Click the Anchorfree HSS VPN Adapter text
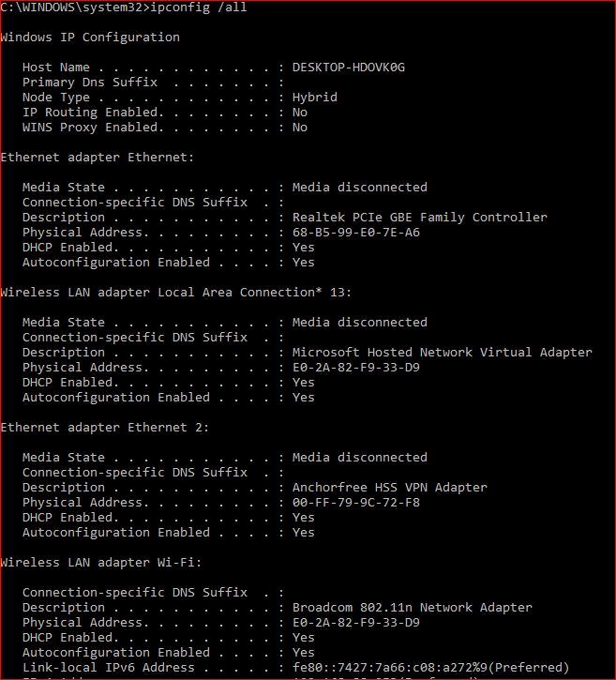This screenshot has height=680, width=616. [389, 488]
